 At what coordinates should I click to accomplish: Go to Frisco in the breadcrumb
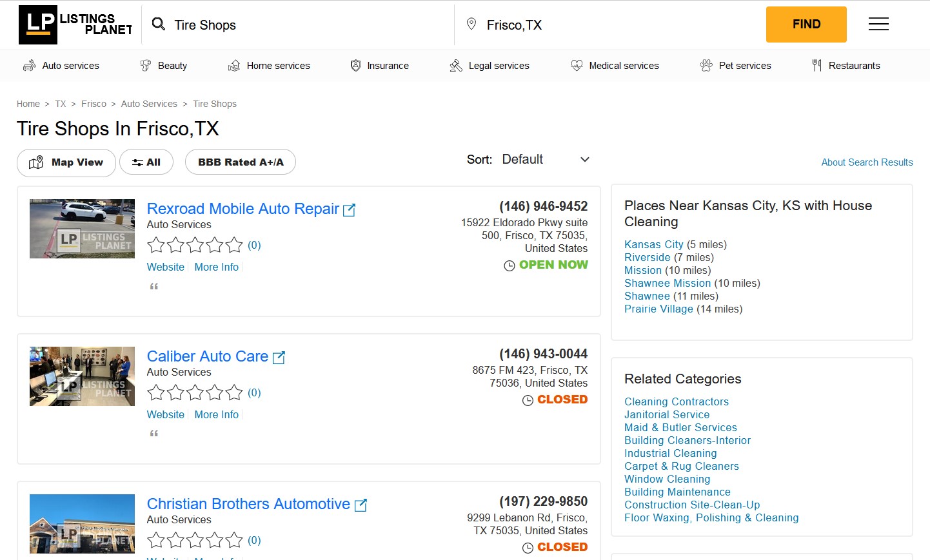pyautogui.click(x=94, y=104)
